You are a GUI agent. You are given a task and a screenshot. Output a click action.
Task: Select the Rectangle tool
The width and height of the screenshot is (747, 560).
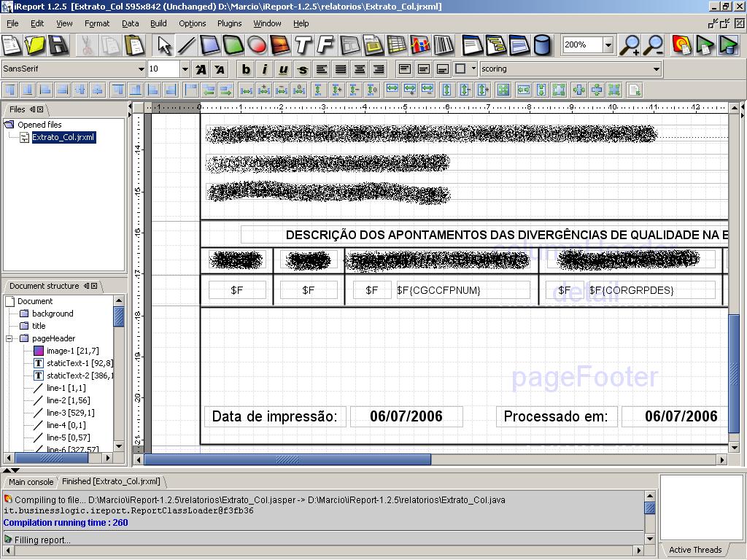pyautogui.click(x=210, y=45)
